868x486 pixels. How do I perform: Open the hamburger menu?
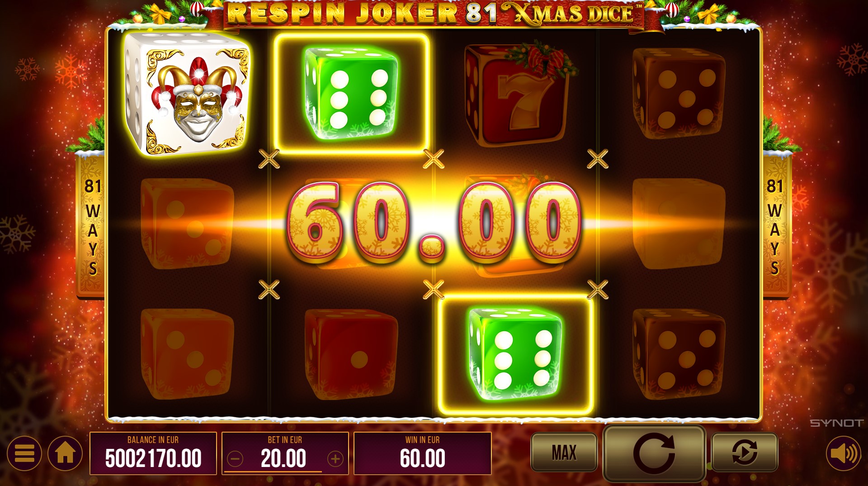tap(24, 453)
